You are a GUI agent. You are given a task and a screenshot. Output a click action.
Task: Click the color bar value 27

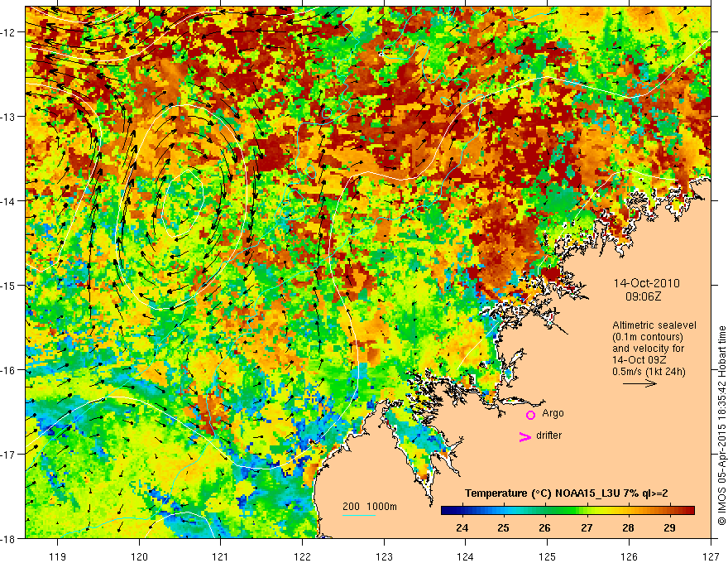(587, 528)
